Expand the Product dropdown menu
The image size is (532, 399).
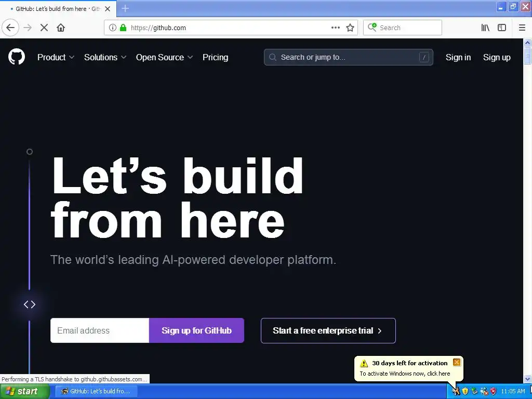coord(56,57)
